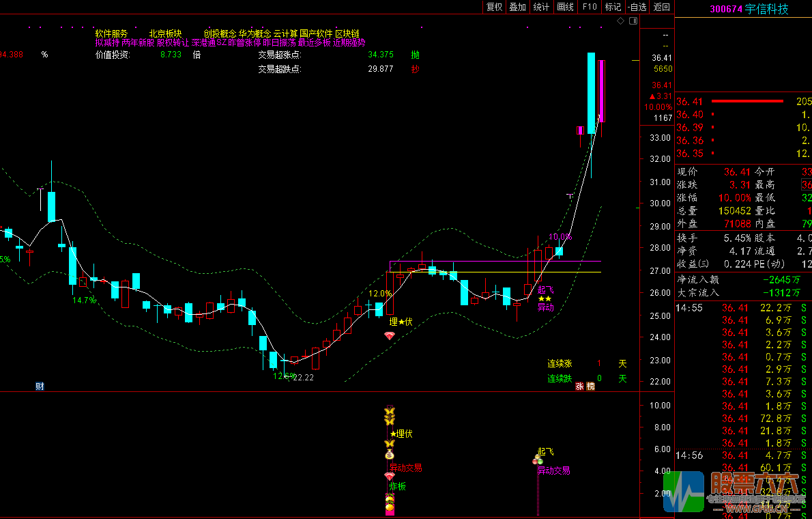Click the 华为概念 concept tag
Image resolution: width=812 pixels, height=519 pixels.
255,33
